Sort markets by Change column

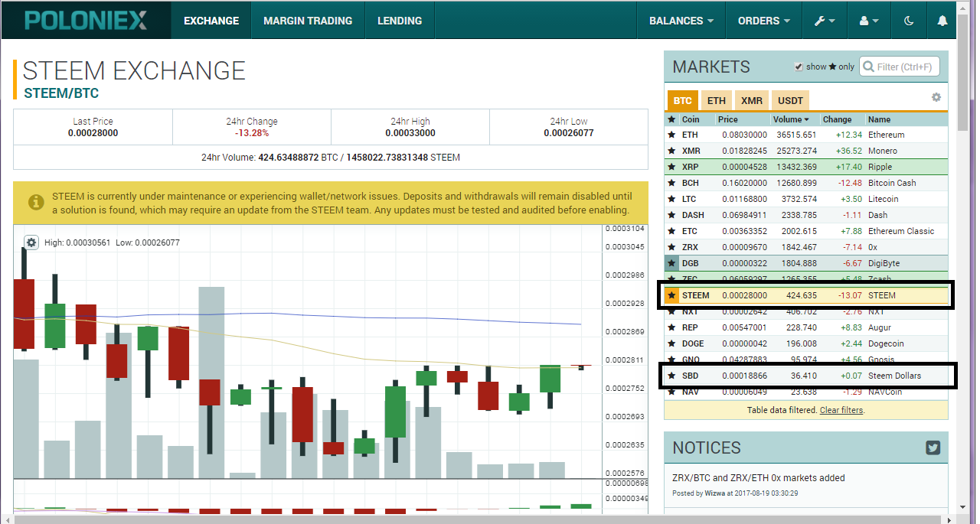point(837,119)
